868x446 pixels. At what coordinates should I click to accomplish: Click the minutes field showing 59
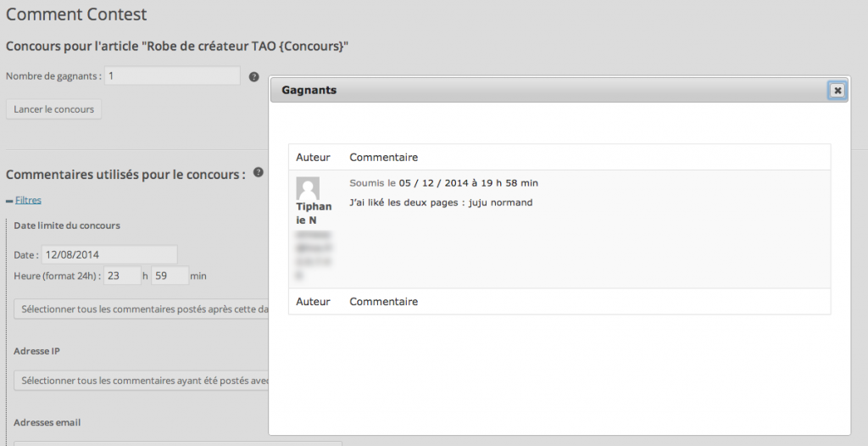[x=170, y=276]
